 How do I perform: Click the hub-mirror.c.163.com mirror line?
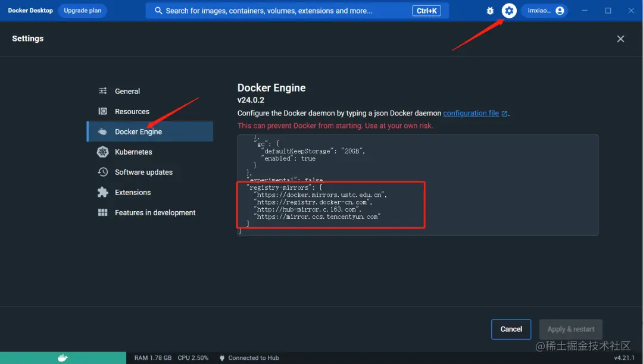pyautogui.click(x=308, y=209)
